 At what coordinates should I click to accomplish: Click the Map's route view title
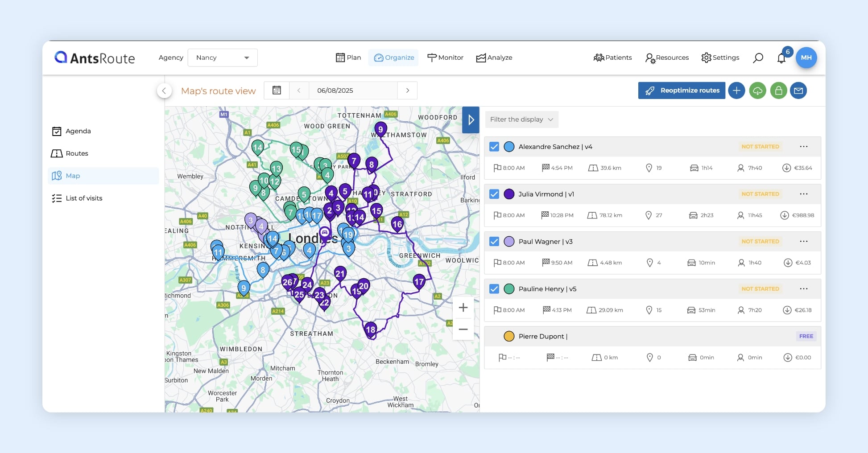point(219,91)
